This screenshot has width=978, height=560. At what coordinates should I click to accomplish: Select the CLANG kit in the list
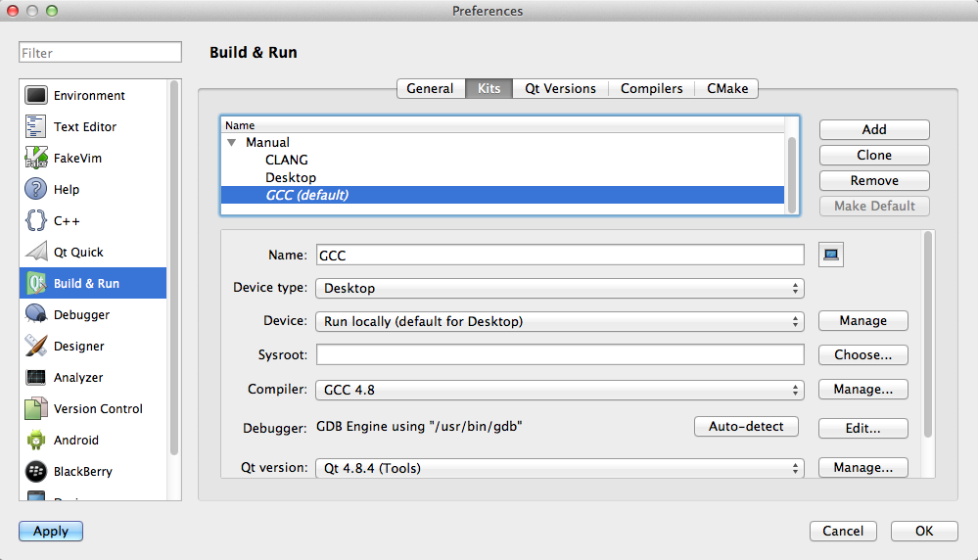287,161
